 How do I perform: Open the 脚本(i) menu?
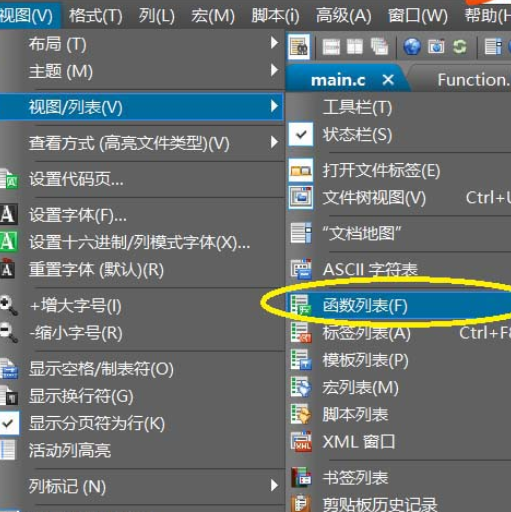tap(275, 15)
